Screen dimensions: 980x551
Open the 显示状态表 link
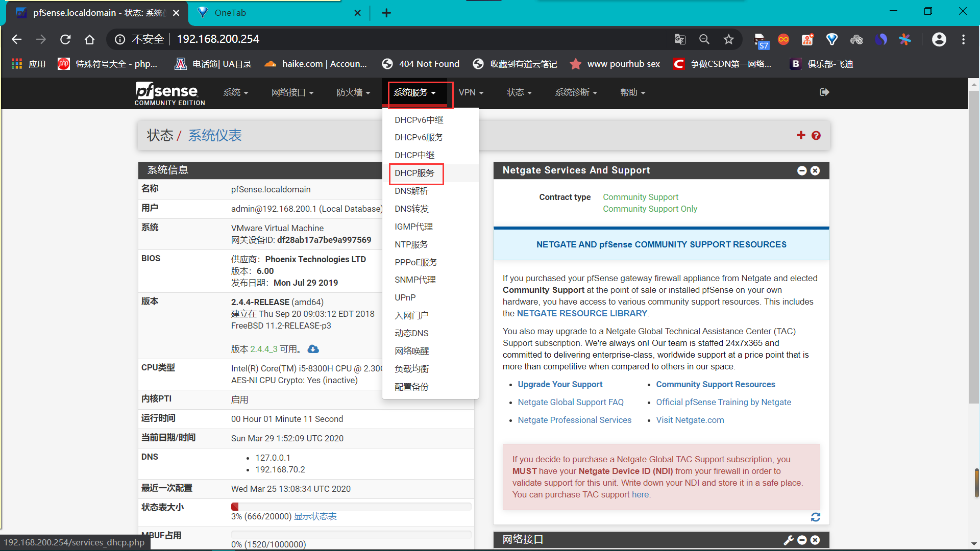[x=315, y=516]
